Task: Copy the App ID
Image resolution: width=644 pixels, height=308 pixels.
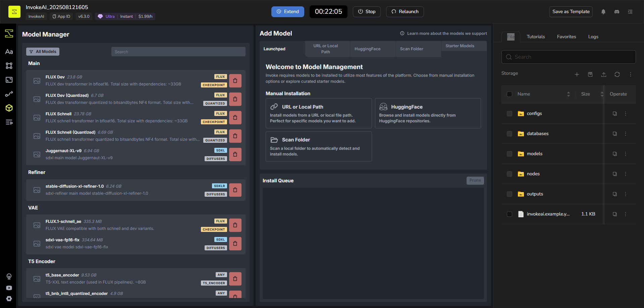Action: [61, 16]
